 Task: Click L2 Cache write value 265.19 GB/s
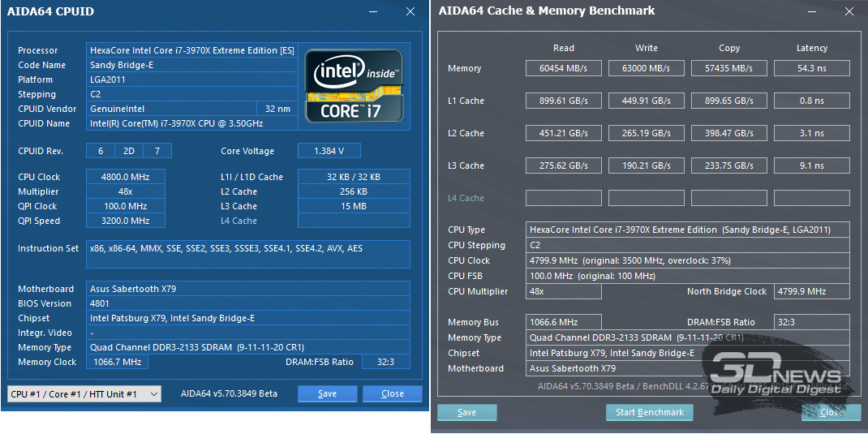pyautogui.click(x=646, y=133)
